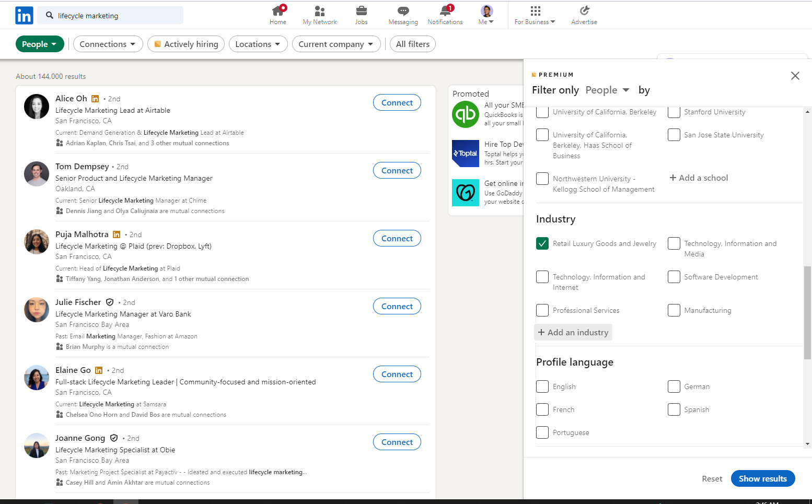
Task: Click the filter panel scrollbar thumb
Action: 808,312
